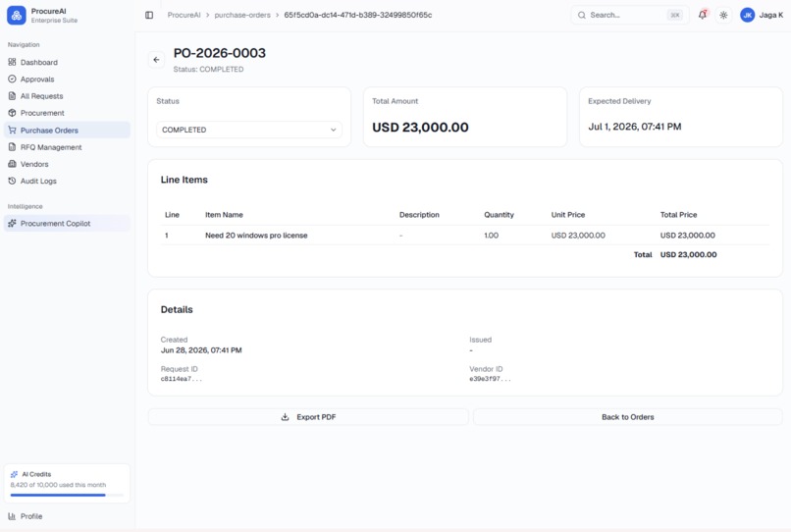
Task: Select Purchase Orders in sidebar
Action: coord(67,131)
